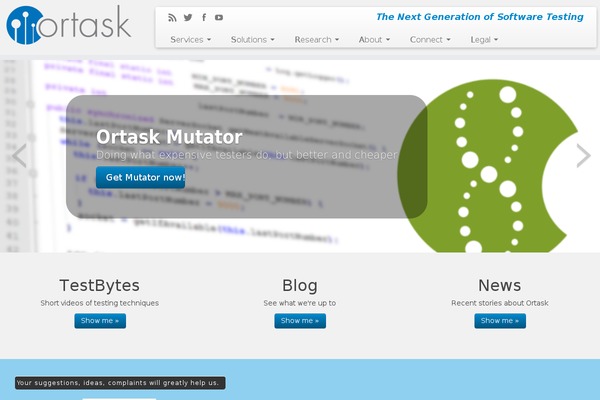This screenshot has height=400, width=600.
Task: Click Show me under Blog
Action: click(x=300, y=321)
